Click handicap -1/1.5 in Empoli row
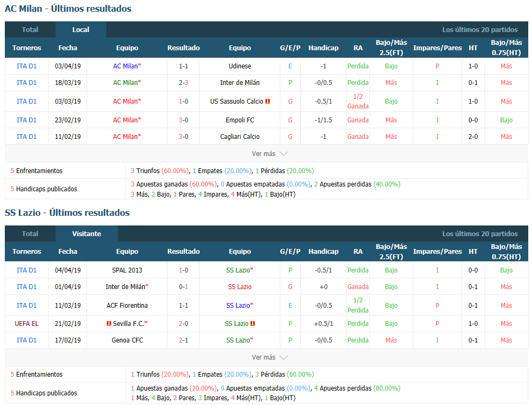This screenshot has width=532, height=405. 323,120
